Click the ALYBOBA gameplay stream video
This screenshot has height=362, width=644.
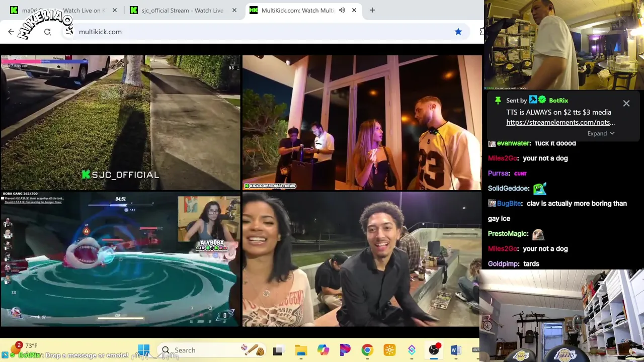tap(120, 260)
